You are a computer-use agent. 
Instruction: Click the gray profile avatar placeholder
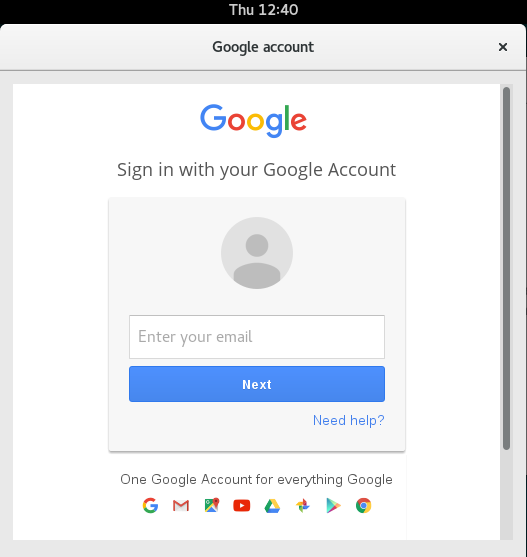(257, 253)
